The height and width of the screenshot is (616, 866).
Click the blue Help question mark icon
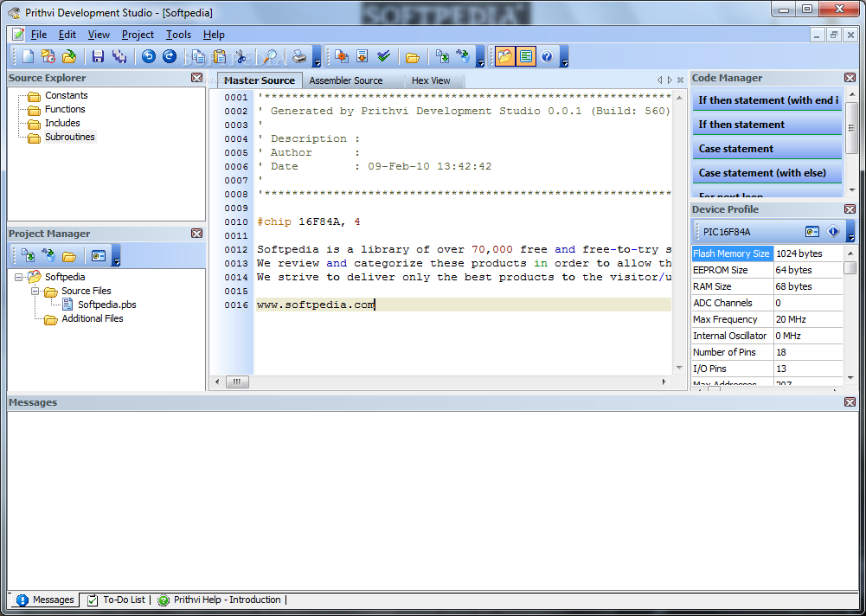547,56
